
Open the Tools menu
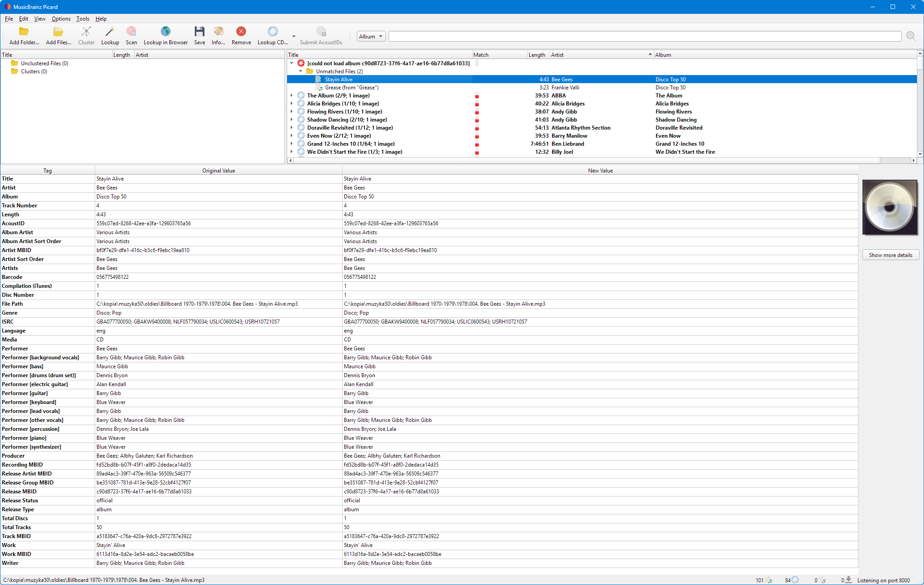(x=83, y=19)
